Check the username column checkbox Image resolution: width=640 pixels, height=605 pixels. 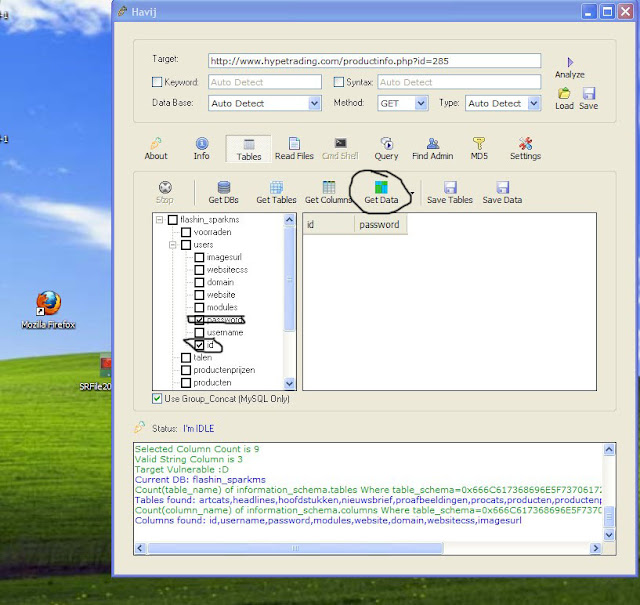pyautogui.click(x=199, y=332)
